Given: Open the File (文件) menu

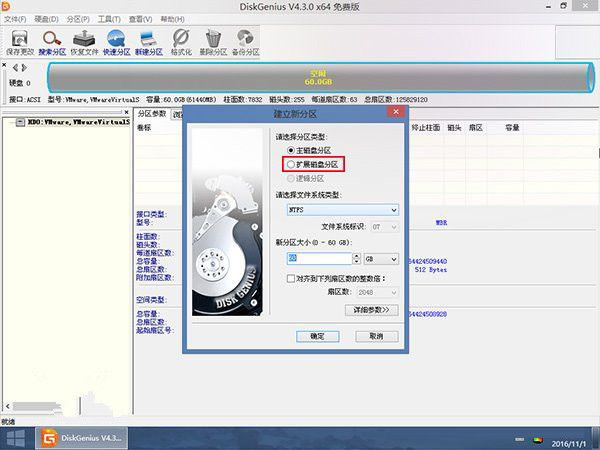Looking at the screenshot, I should point(15,19).
